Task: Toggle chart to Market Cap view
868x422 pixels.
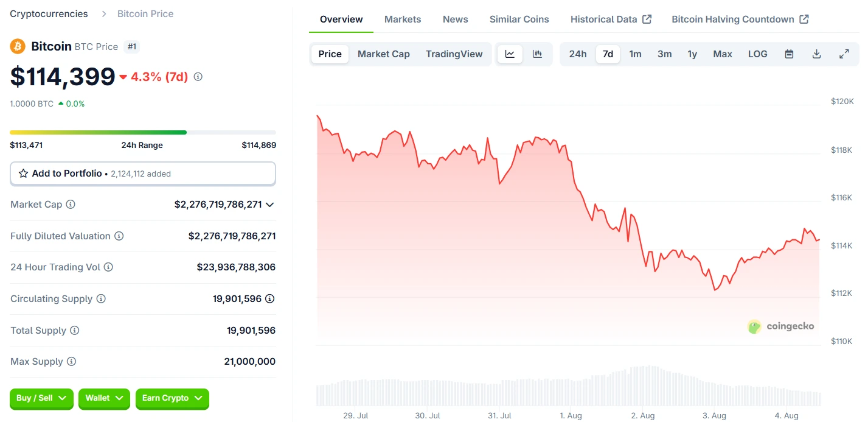Action: click(x=383, y=54)
